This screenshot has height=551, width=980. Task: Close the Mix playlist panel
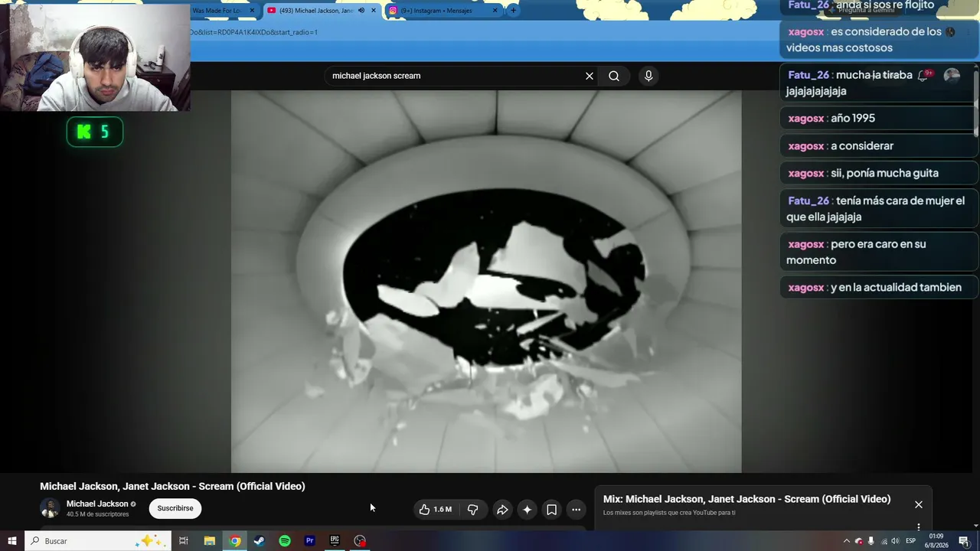[919, 504]
